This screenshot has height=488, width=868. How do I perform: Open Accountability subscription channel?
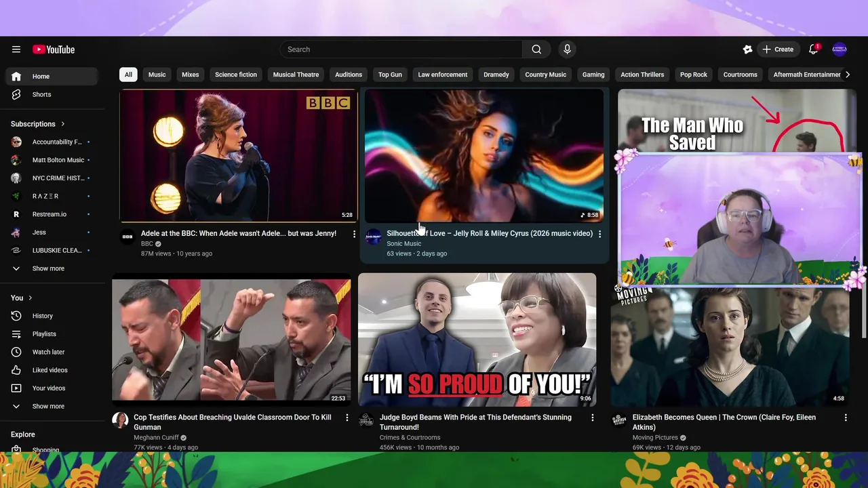point(52,142)
